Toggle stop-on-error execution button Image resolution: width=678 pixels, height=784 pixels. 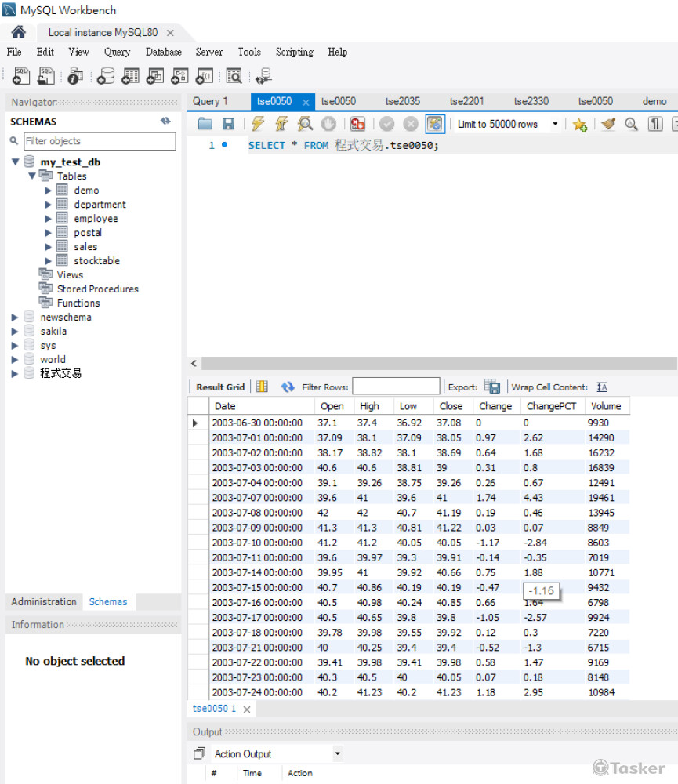tap(357, 124)
